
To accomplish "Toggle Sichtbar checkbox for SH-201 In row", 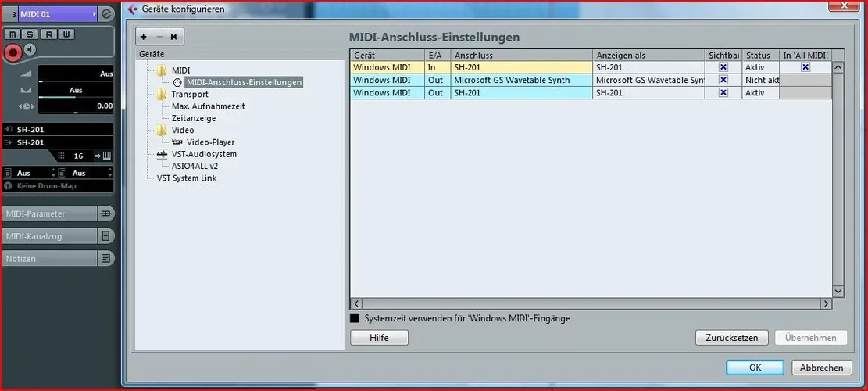I will [x=723, y=67].
